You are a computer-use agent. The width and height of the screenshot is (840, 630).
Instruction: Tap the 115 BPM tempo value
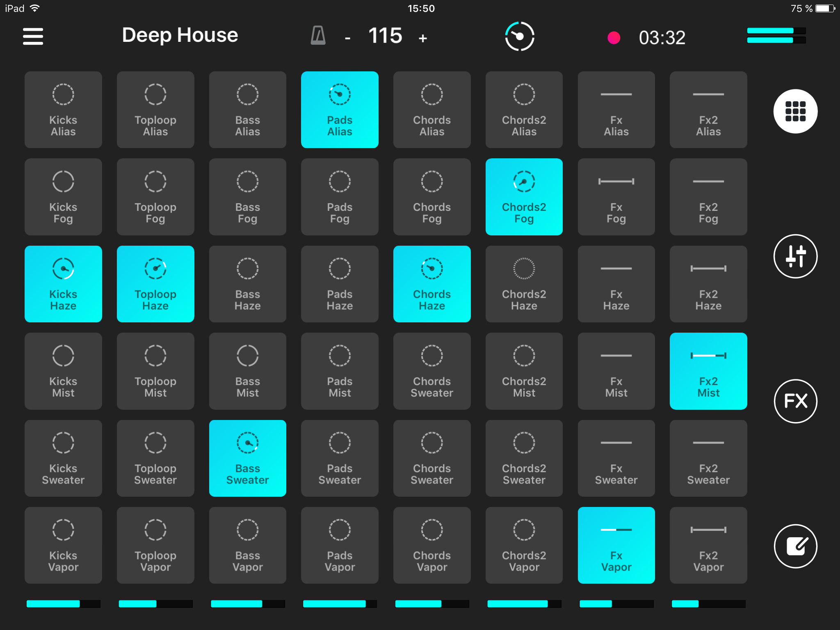point(385,36)
